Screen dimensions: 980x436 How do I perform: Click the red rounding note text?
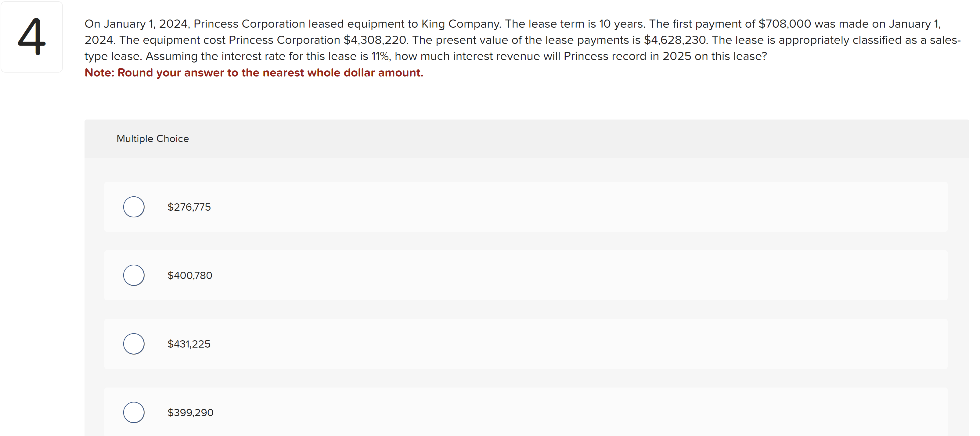pyautogui.click(x=254, y=73)
